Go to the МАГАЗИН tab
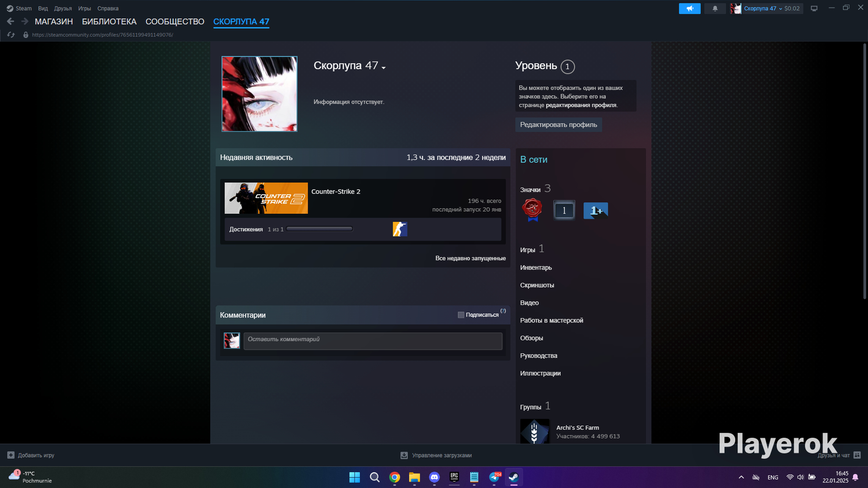The image size is (868, 488). click(x=54, y=21)
